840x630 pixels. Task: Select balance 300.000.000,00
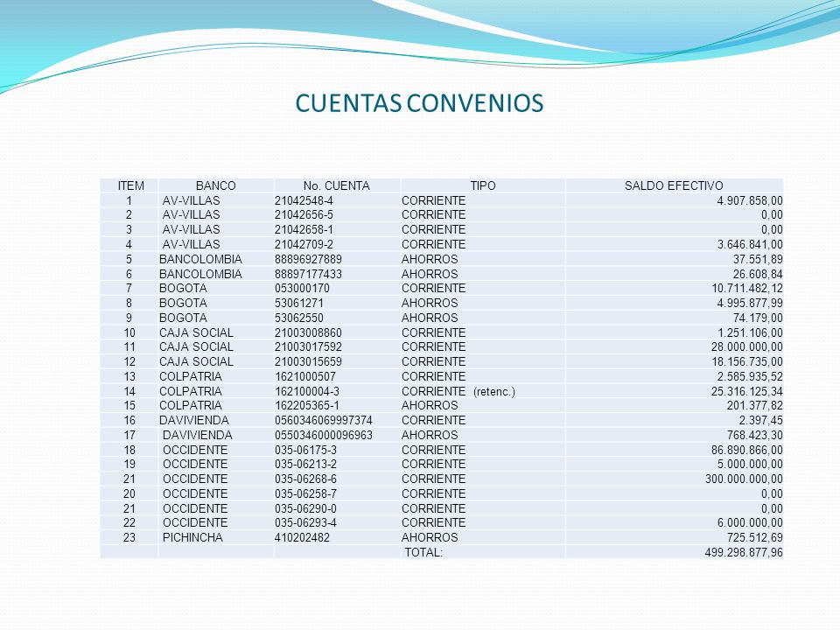pyautogui.click(x=744, y=479)
